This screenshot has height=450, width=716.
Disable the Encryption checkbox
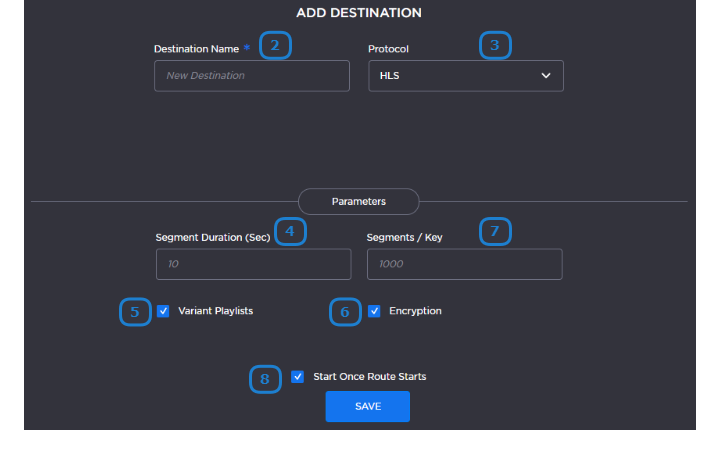click(374, 311)
